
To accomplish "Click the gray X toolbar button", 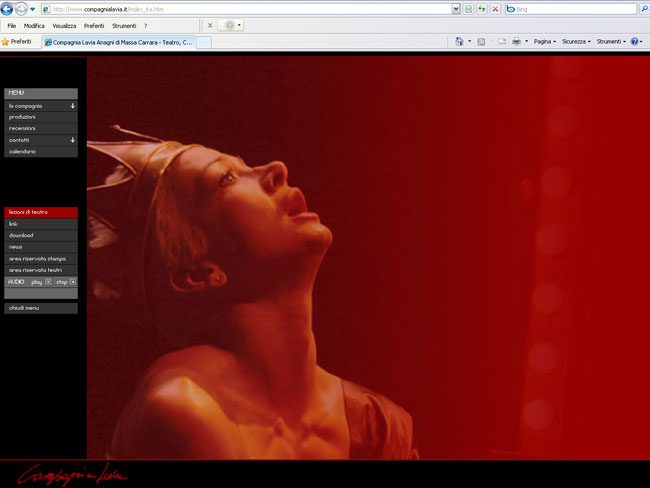I will click(x=210, y=25).
